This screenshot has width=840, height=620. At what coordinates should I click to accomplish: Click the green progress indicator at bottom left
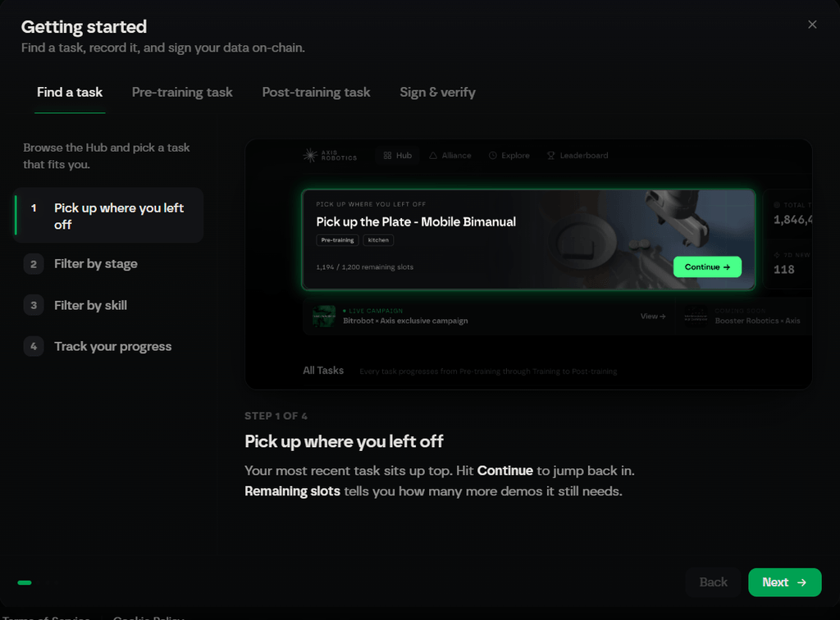25,582
